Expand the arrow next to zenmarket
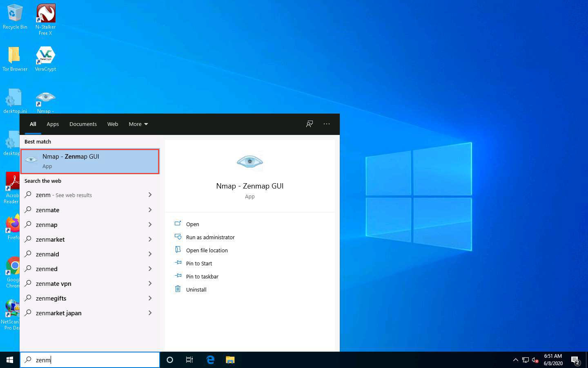 (x=150, y=239)
